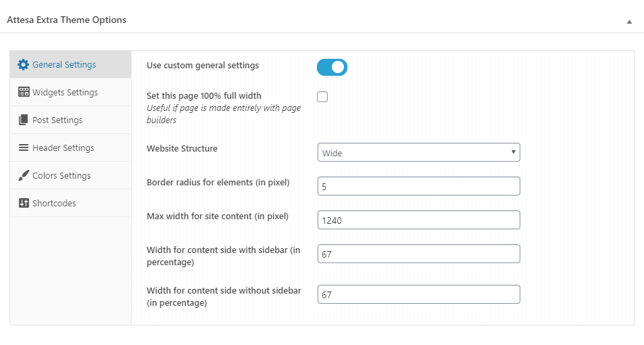
Task: Collapse the Attesa Extra Theme Options panel
Action: [x=629, y=21]
